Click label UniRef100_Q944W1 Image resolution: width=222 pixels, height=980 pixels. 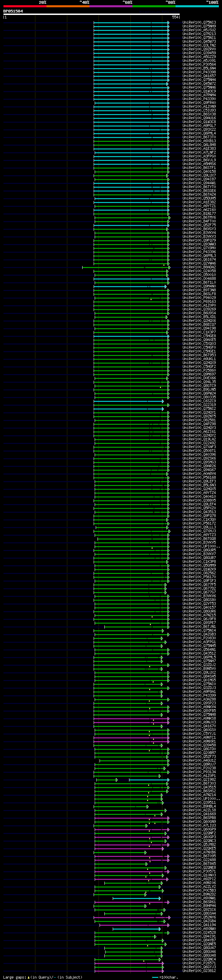coord(199,183)
